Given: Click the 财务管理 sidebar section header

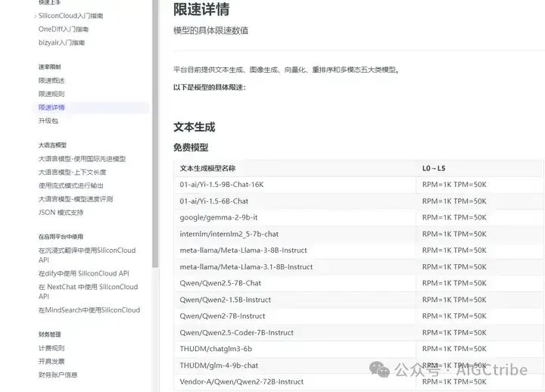Looking at the screenshot, I should pos(50,334).
